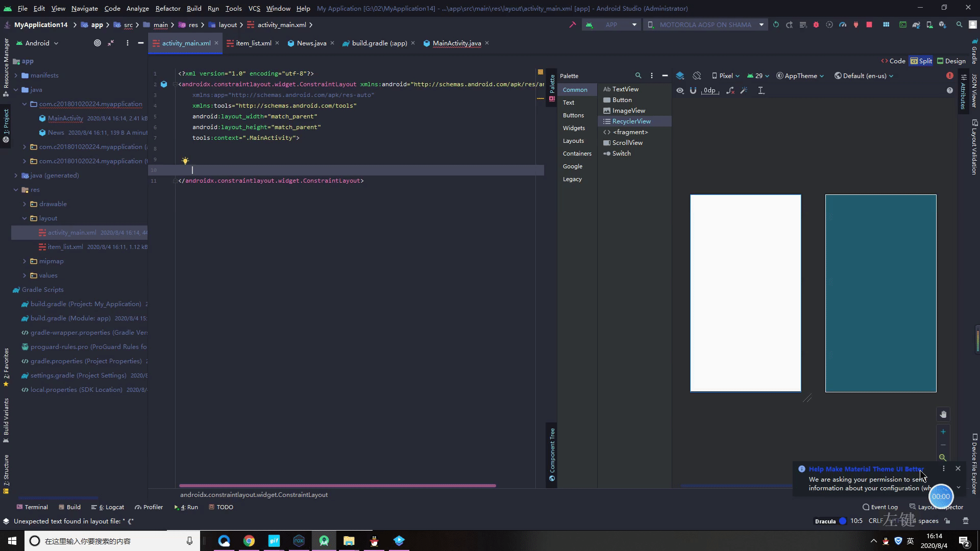Select the ImageView palette item
The height and width of the screenshot is (551, 980).
point(629,110)
